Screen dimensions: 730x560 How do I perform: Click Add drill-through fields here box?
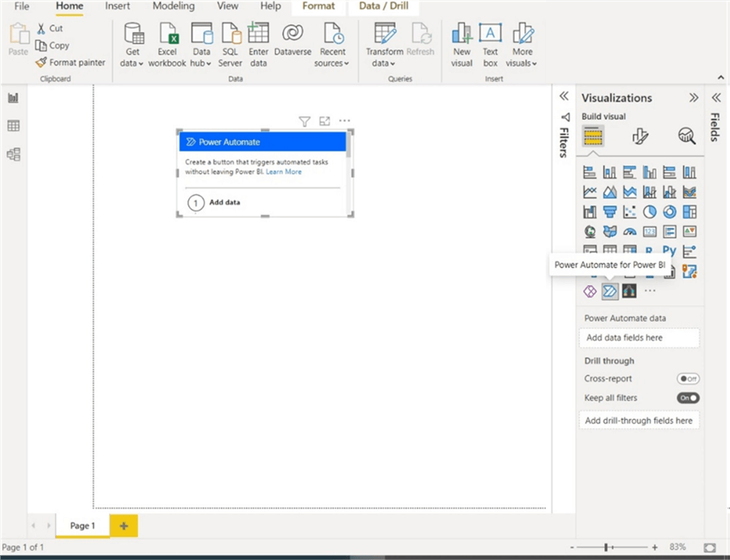[639, 421]
